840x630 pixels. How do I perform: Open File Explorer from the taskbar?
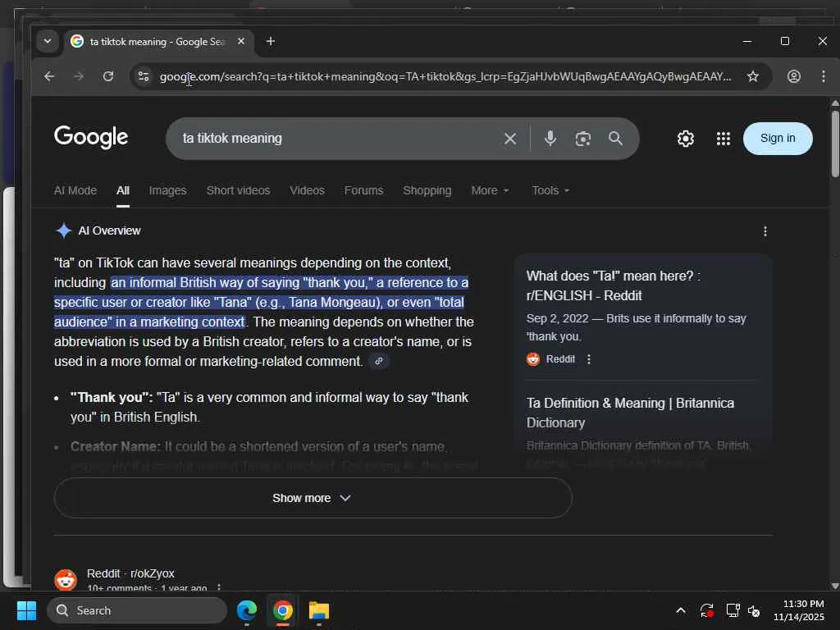pos(319,610)
